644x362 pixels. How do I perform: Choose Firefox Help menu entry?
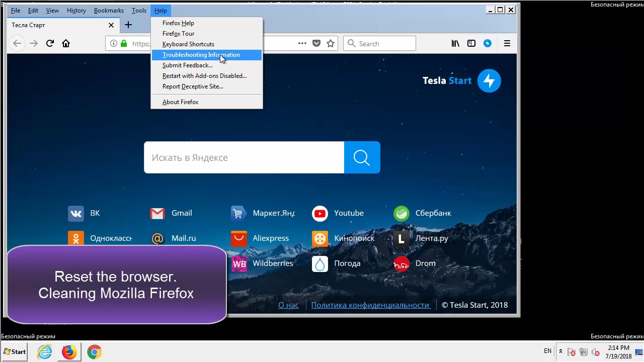pyautogui.click(x=207, y=23)
